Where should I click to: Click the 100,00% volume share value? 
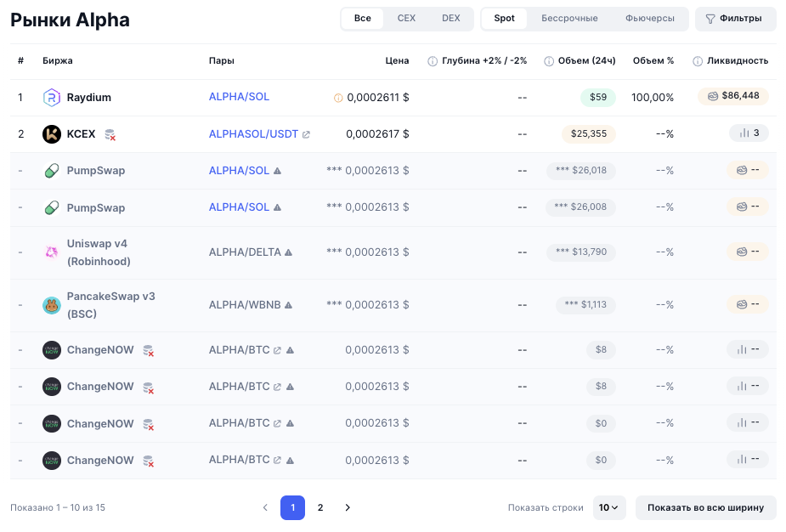(x=653, y=98)
